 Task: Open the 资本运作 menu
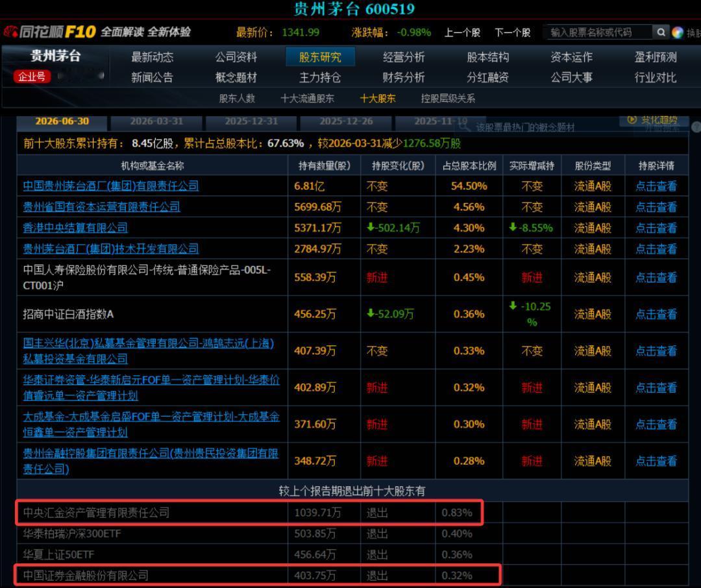pyautogui.click(x=571, y=57)
